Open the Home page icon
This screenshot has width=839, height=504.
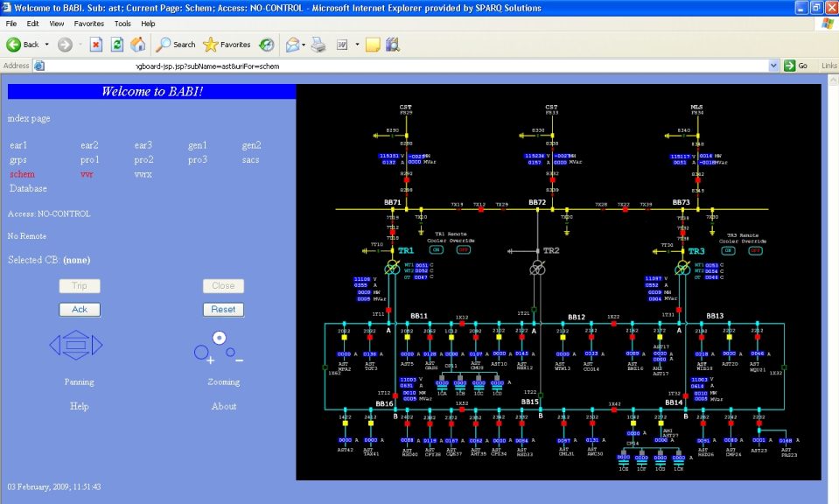pyautogui.click(x=137, y=45)
